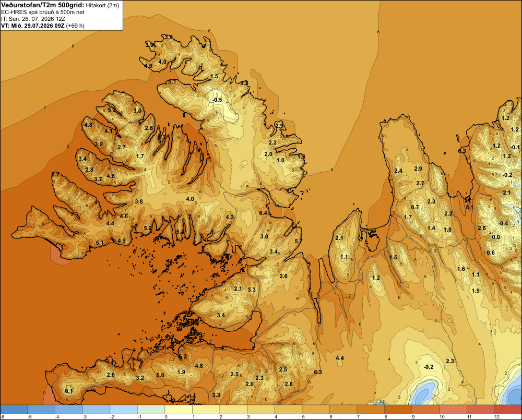Click the "4.9" temperature value on the map
522x420 pixels.
pos(122,241)
